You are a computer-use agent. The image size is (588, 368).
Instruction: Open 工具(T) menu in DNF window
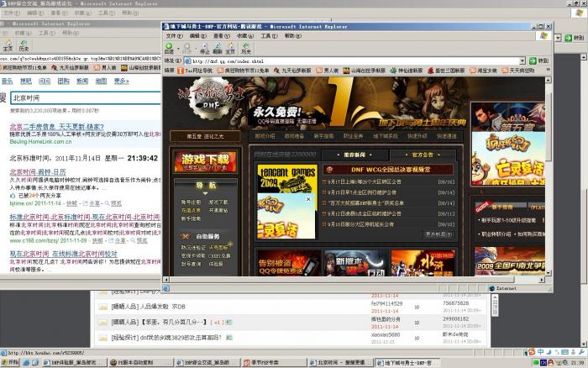click(x=269, y=36)
